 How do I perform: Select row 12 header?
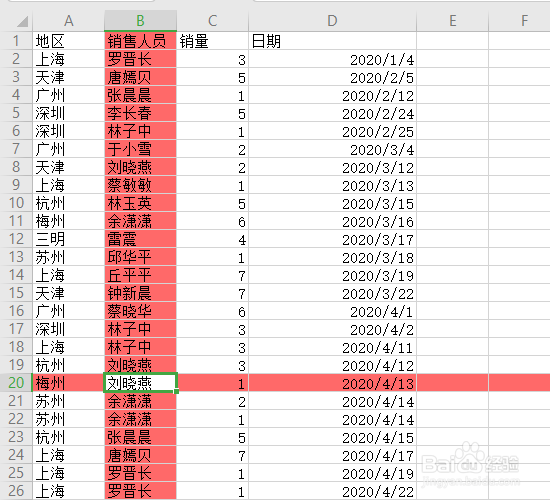coord(16,239)
